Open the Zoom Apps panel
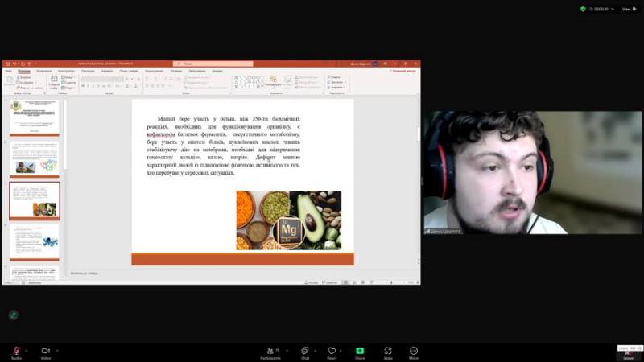 coord(388,352)
